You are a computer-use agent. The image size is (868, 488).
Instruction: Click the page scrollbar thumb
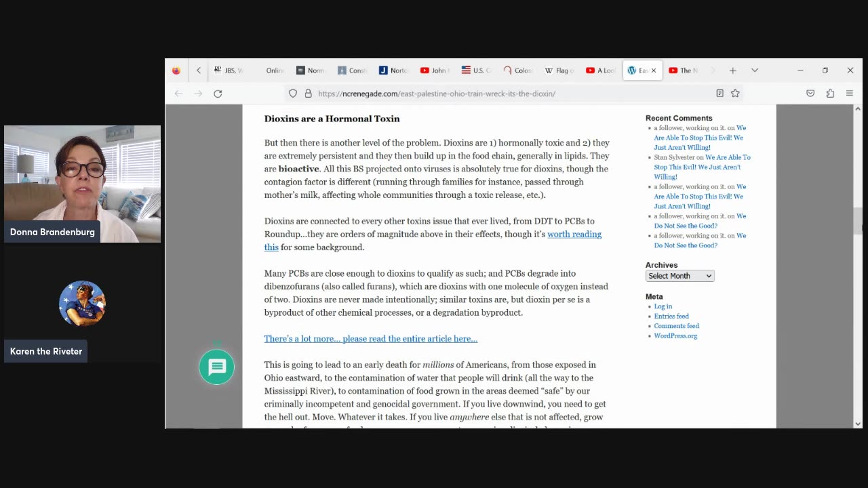coord(857,221)
